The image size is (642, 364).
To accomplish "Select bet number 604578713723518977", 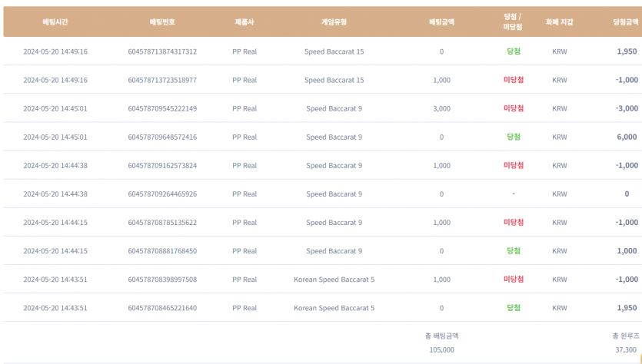I will point(162,80).
